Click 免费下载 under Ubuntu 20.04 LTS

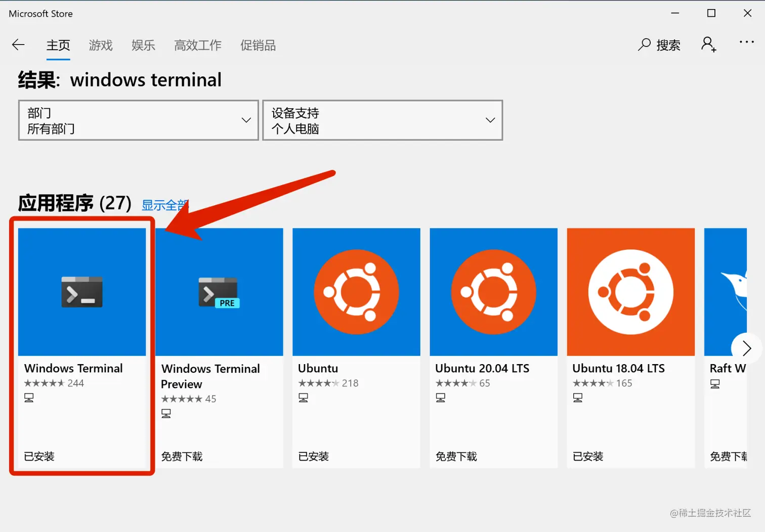456,456
